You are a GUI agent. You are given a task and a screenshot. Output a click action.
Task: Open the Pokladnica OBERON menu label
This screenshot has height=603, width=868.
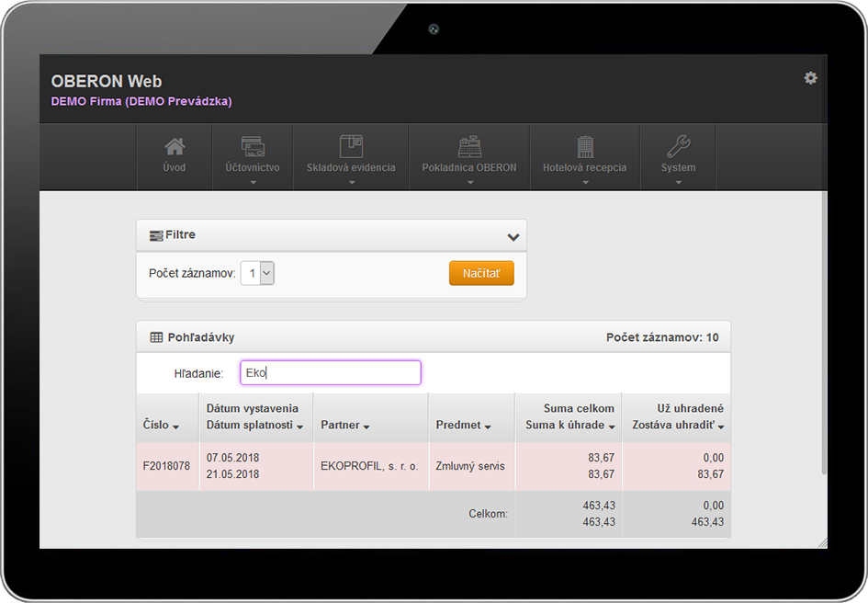(x=469, y=167)
